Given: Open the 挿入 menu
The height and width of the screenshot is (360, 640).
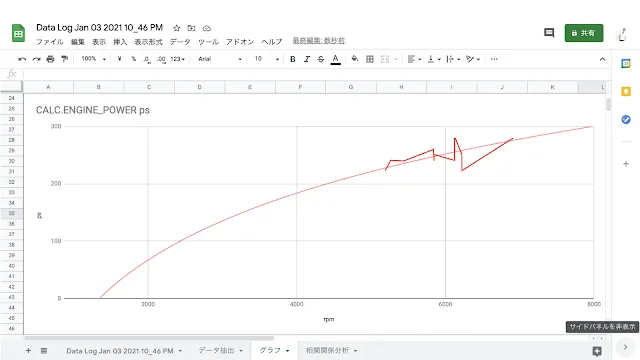Looking at the screenshot, I should point(120,42).
